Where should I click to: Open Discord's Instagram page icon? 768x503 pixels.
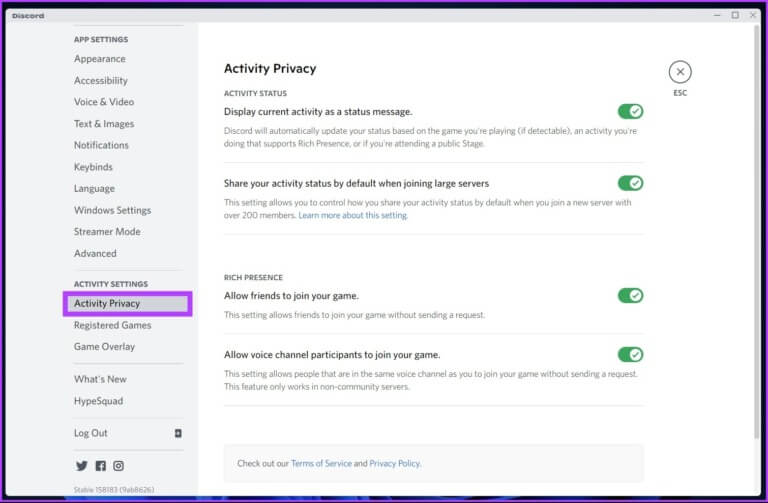tap(119, 465)
